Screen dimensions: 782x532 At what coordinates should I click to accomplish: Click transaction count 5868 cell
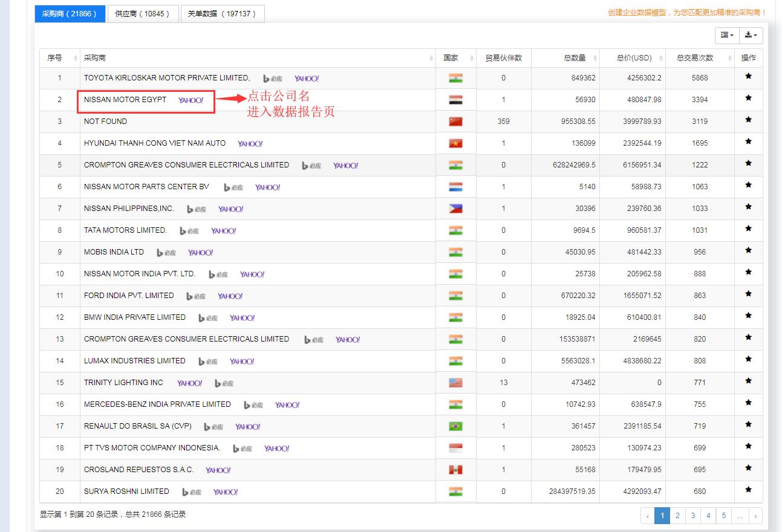point(700,78)
